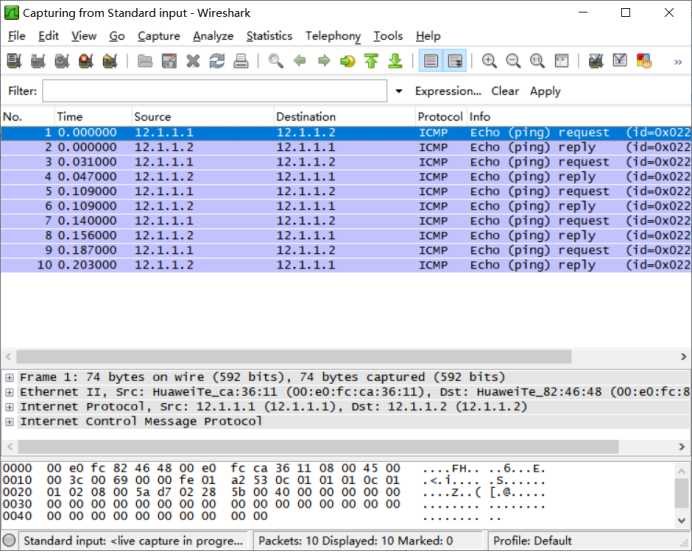Start a new live capture icon
The image size is (692, 552).
click(62, 61)
